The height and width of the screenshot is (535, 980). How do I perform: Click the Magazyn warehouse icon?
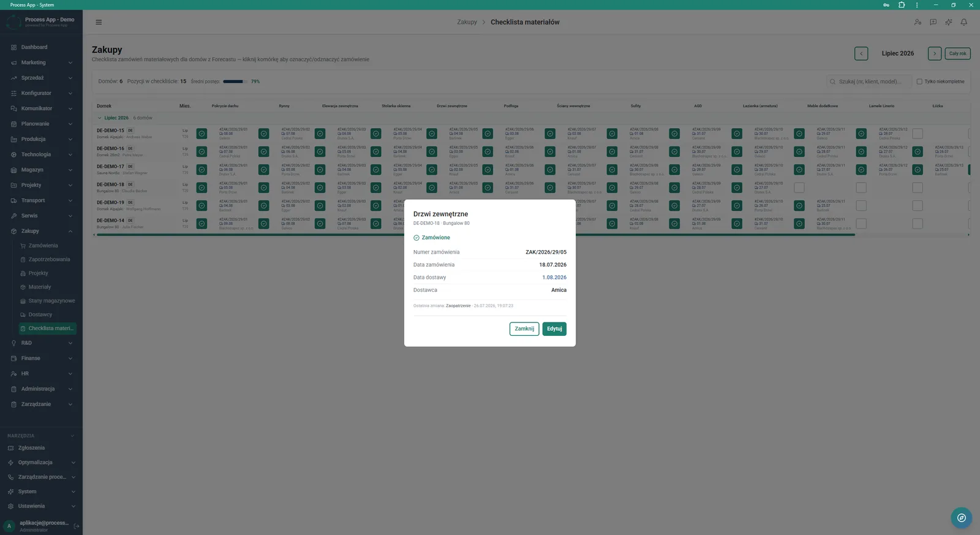[x=13, y=170]
